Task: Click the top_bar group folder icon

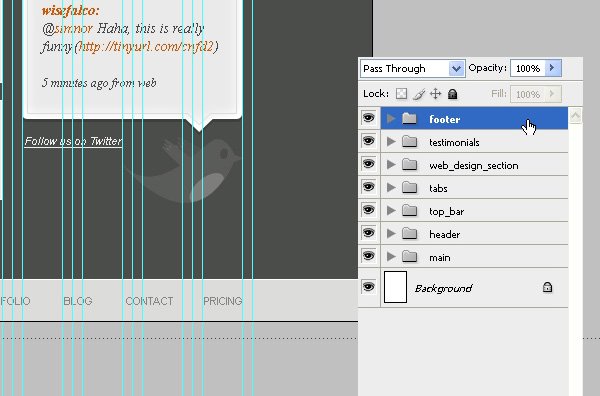Action: point(409,211)
